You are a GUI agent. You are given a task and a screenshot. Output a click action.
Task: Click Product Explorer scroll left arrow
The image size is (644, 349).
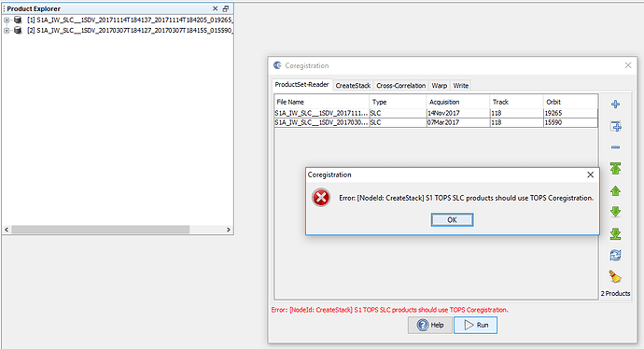(x=7, y=230)
